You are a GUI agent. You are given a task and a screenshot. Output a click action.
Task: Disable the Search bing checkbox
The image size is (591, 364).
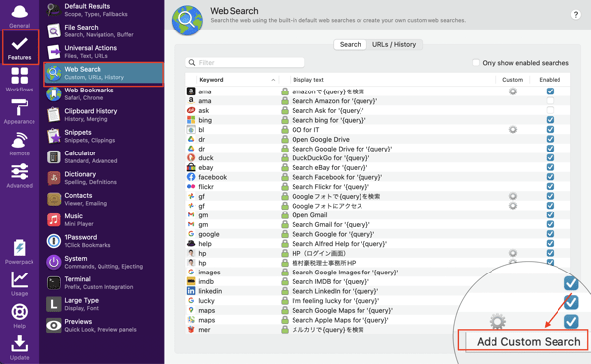point(550,120)
